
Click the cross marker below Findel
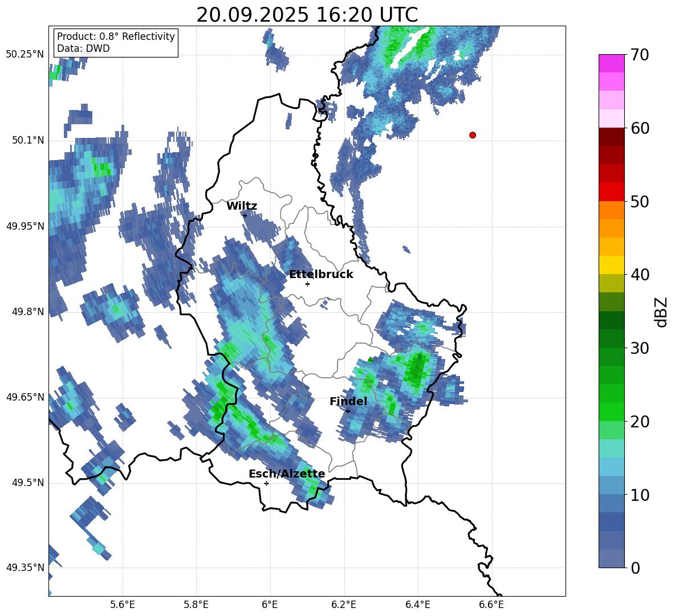pyautogui.click(x=348, y=411)
